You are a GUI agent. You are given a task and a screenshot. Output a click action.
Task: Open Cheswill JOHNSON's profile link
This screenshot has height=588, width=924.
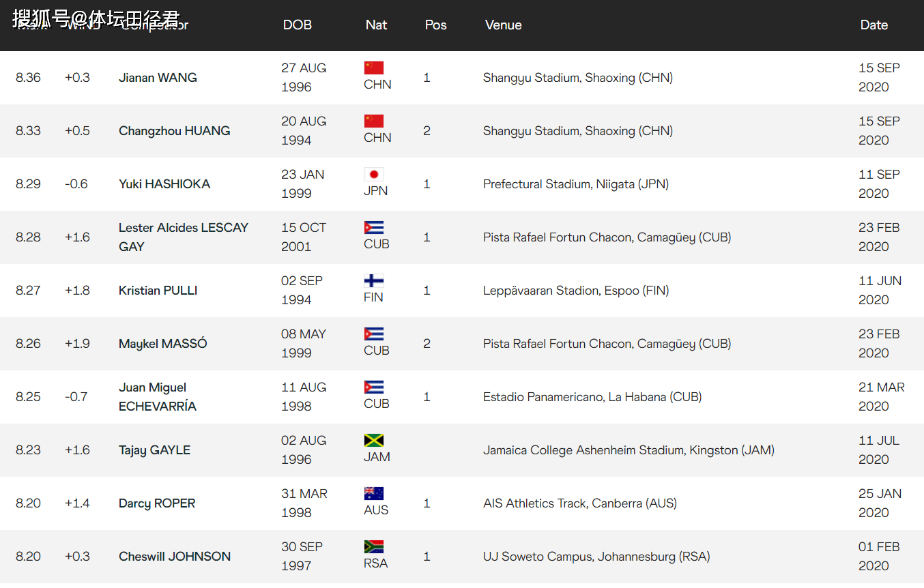pos(175,557)
